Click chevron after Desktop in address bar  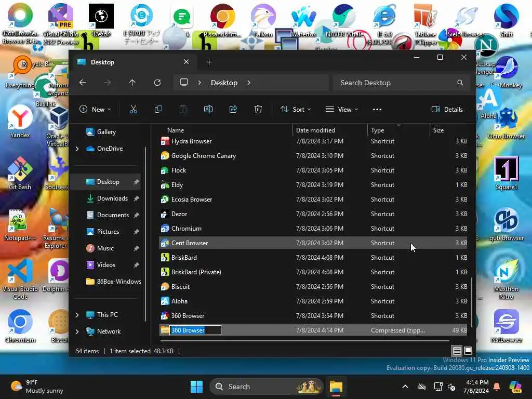coord(249,83)
